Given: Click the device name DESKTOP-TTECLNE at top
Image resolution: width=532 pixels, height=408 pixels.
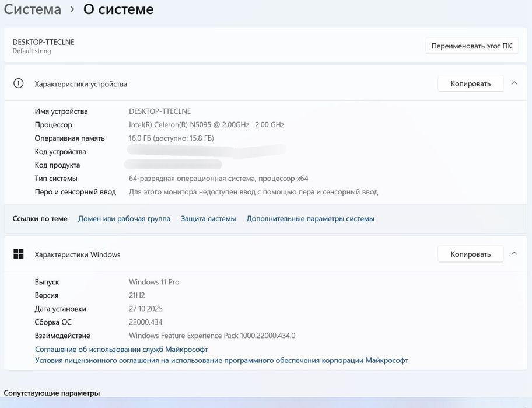Looking at the screenshot, I should click(x=44, y=42).
